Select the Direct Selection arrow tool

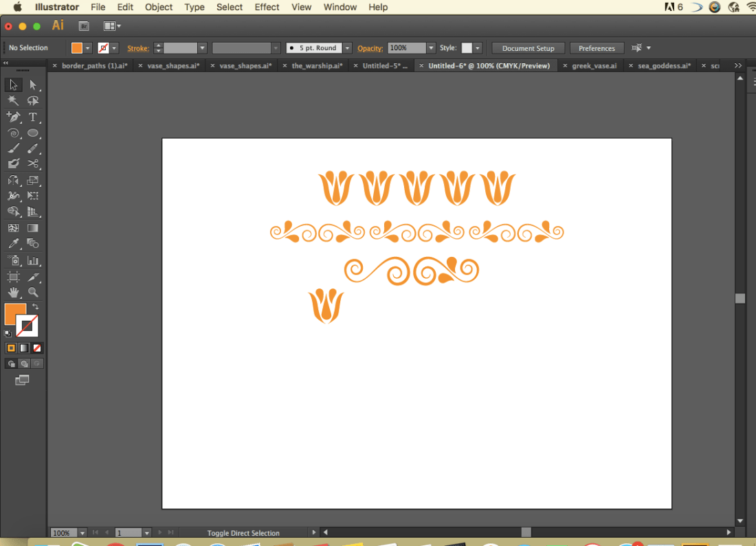33,84
